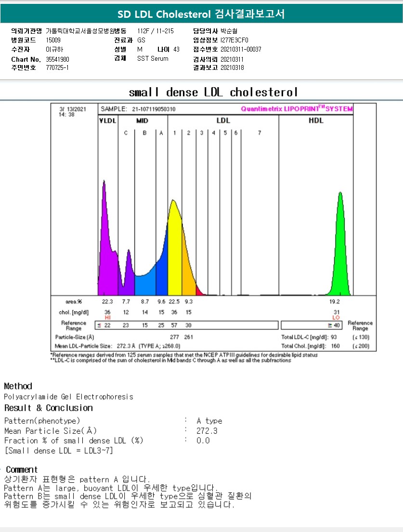Click the 'MID' column header

pyautogui.click(x=142, y=120)
